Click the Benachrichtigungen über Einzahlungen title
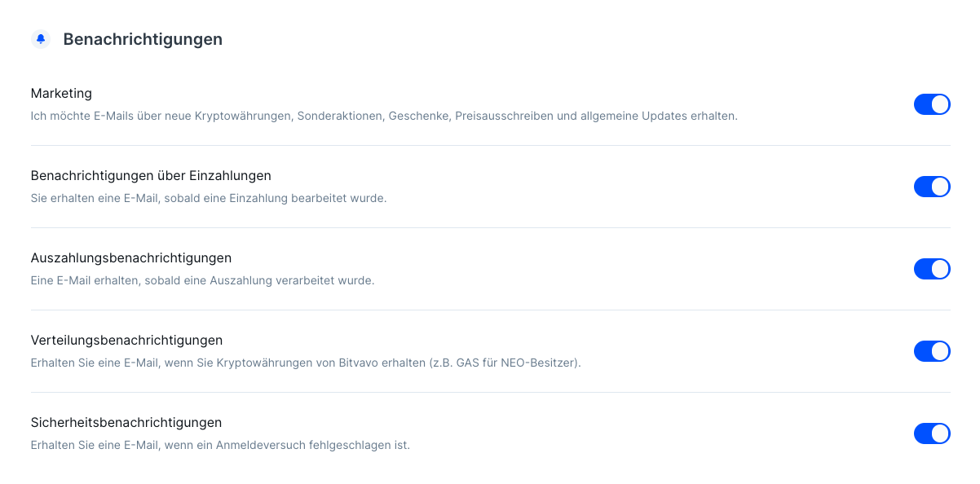This screenshot has height=484, width=980. [x=151, y=176]
